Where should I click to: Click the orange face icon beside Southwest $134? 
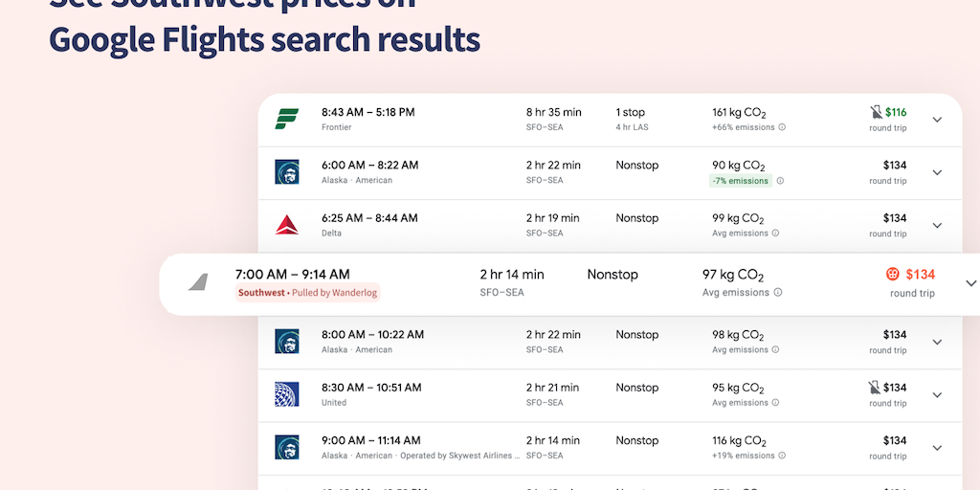[893, 275]
